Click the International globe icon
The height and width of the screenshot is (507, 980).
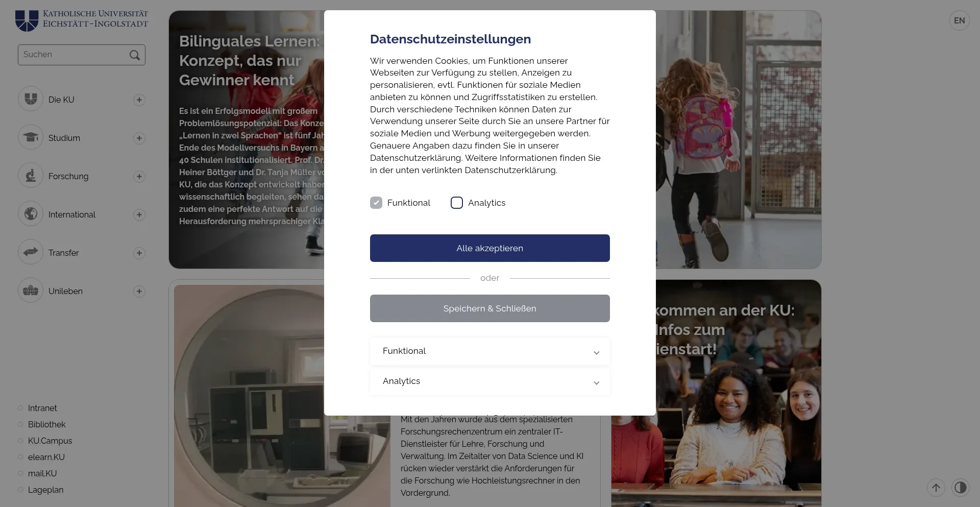point(31,214)
